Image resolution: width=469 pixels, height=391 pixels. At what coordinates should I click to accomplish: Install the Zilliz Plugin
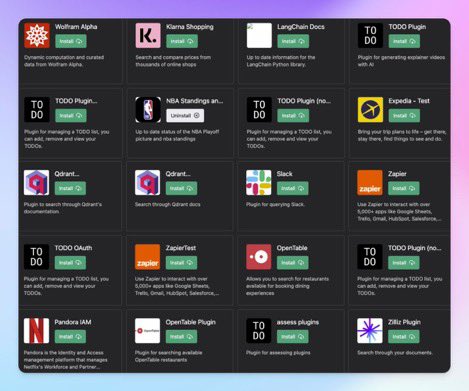[404, 337]
